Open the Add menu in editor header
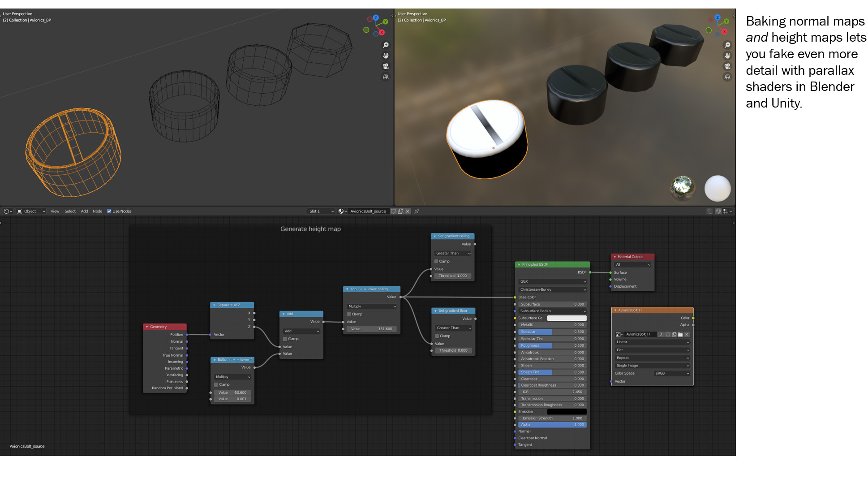Image resolution: width=868 pixels, height=483 pixels. [84, 211]
